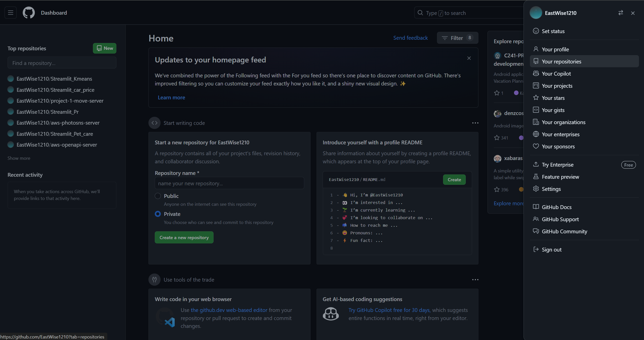Click the Dashboard title in header
Screen dimensions: 644x340
pos(54,13)
